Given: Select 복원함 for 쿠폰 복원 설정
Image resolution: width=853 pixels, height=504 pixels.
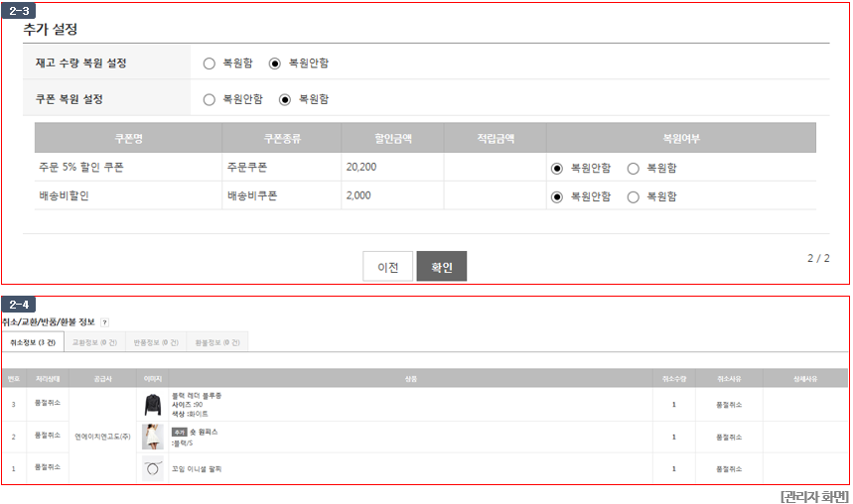Looking at the screenshot, I should tap(285, 100).
